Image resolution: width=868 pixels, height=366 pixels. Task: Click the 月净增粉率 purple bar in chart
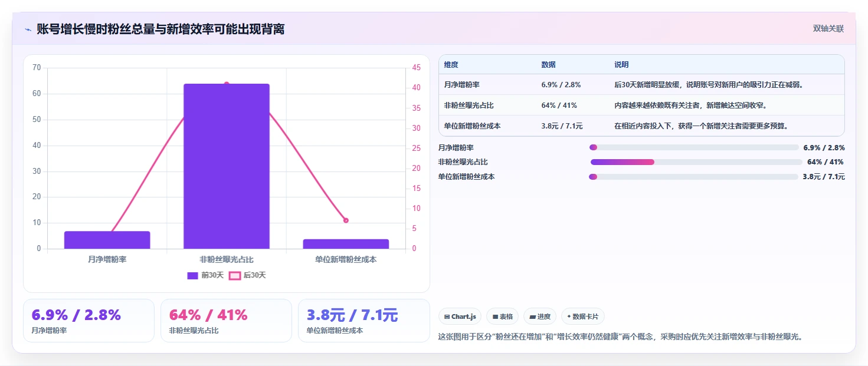point(107,240)
